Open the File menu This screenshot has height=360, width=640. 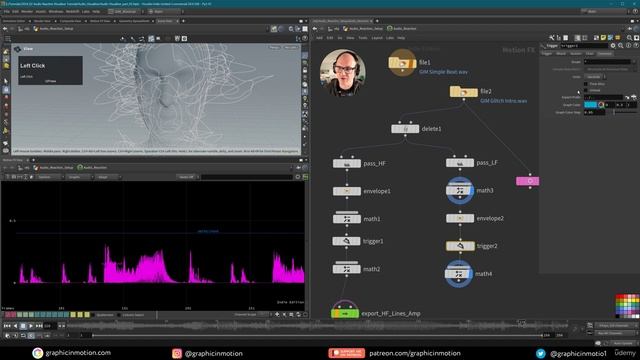point(7,11)
